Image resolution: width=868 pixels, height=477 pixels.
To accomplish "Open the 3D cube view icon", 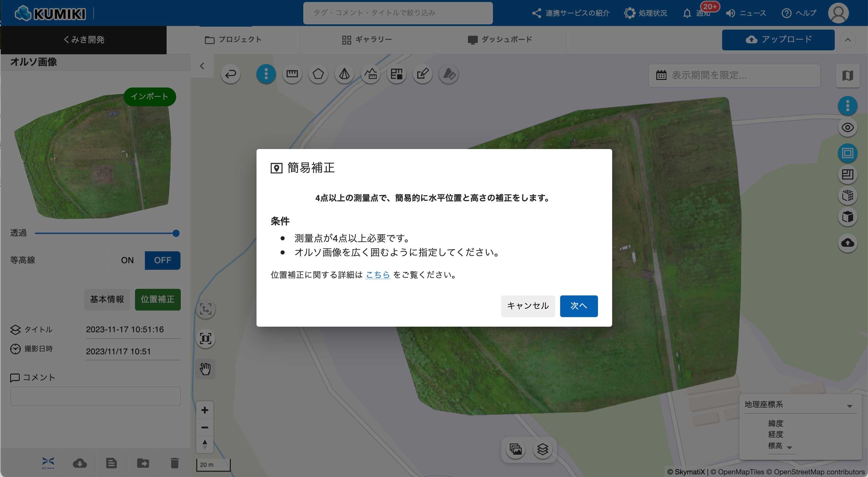I will [847, 217].
